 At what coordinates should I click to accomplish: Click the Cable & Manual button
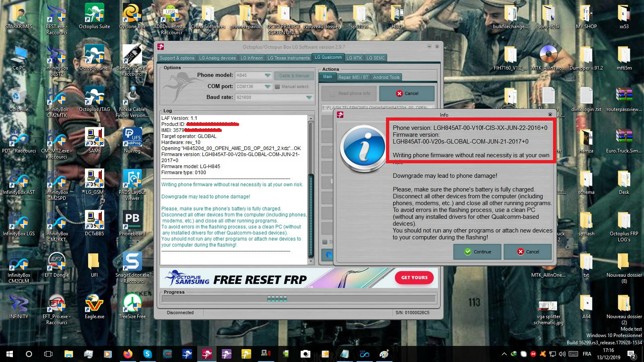pyautogui.click(x=294, y=76)
